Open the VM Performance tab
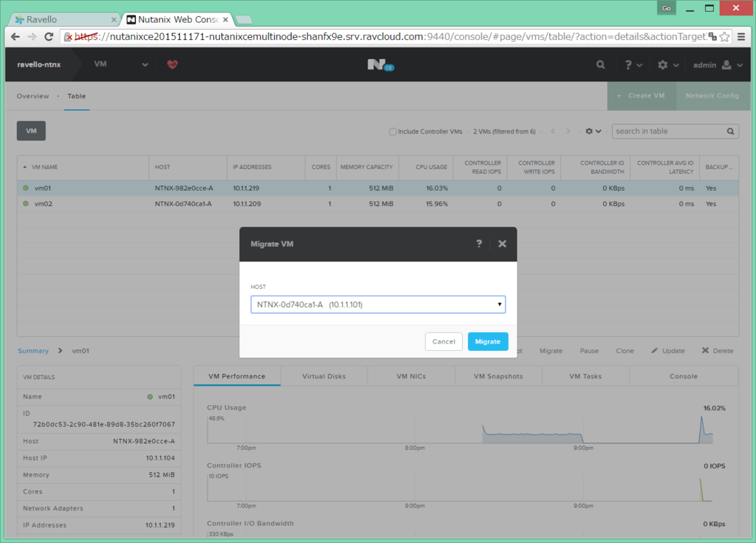Image resolution: width=756 pixels, height=543 pixels. tap(237, 376)
